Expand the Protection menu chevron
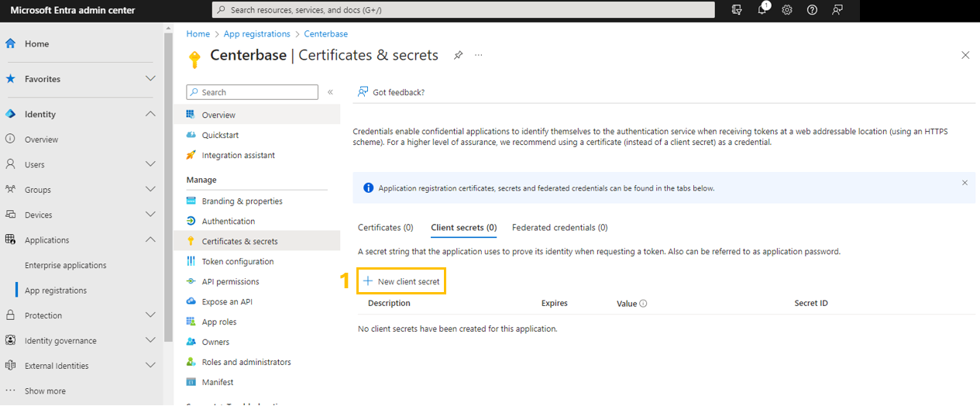The width and height of the screenshot is (980, 406). (150, 315)
